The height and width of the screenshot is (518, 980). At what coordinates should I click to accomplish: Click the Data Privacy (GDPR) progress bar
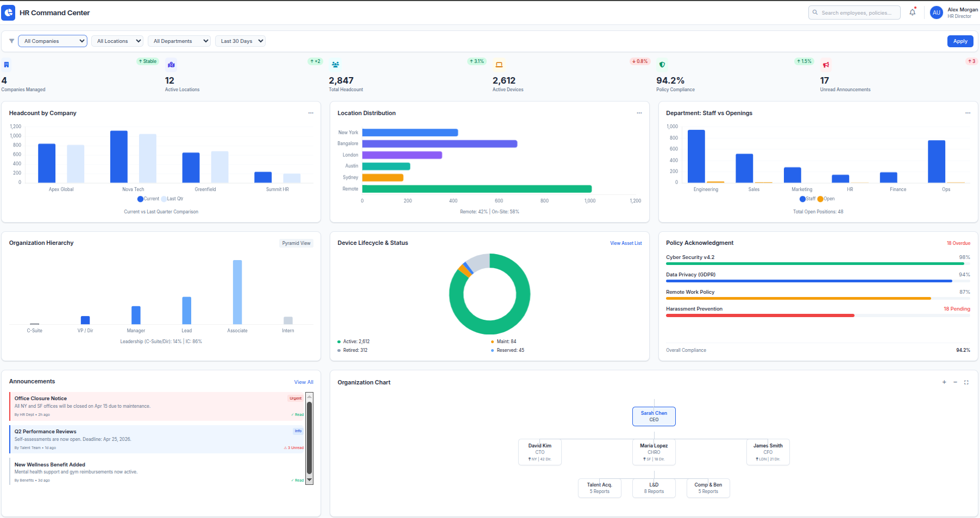[818, 281]
